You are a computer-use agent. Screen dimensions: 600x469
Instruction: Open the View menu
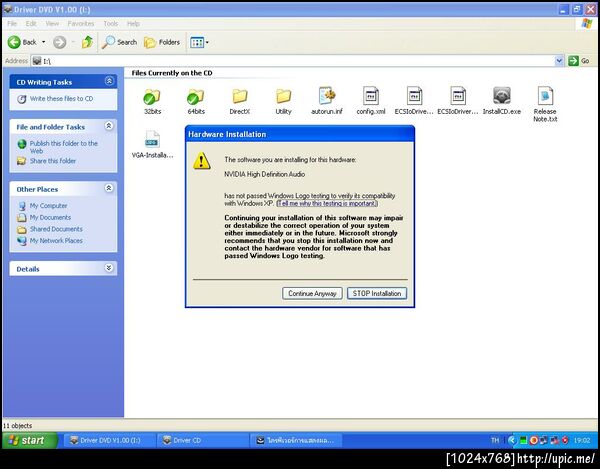click(x=52, y=24)
